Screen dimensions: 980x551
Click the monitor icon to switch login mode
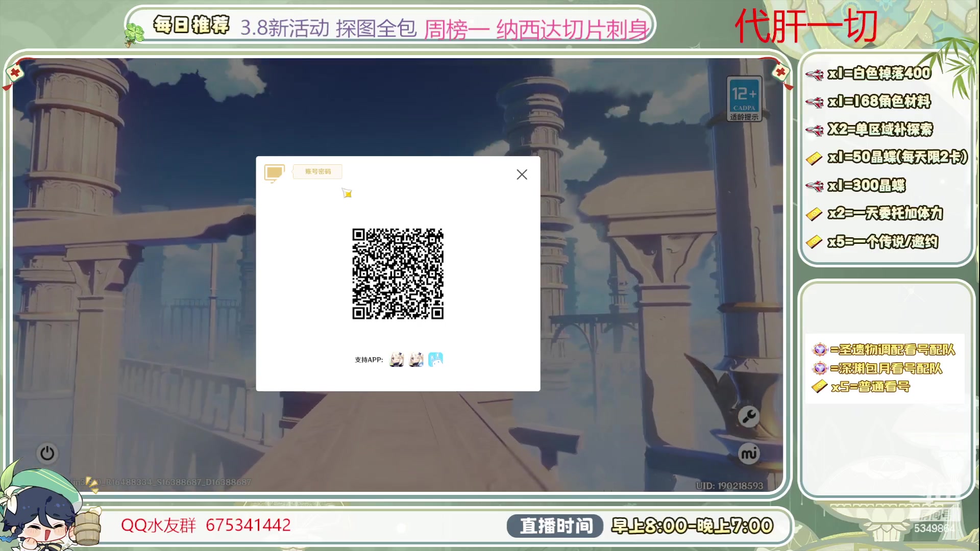[x=274, y=173]
